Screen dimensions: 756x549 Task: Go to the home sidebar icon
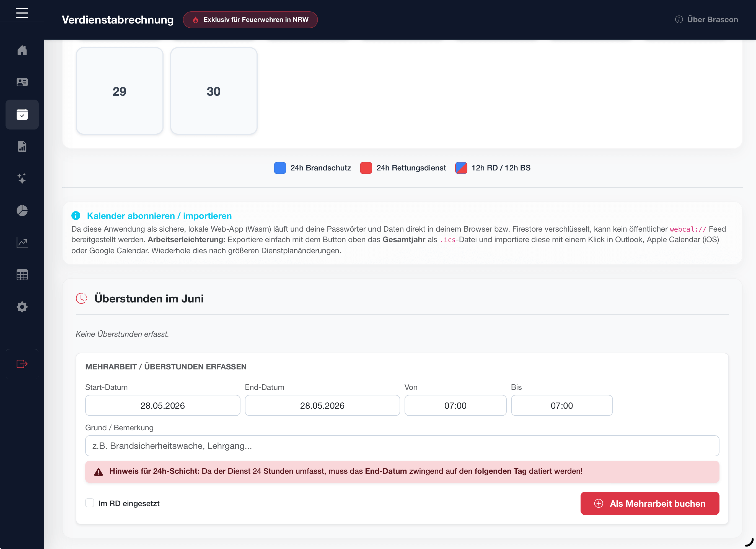coord(22,50)
